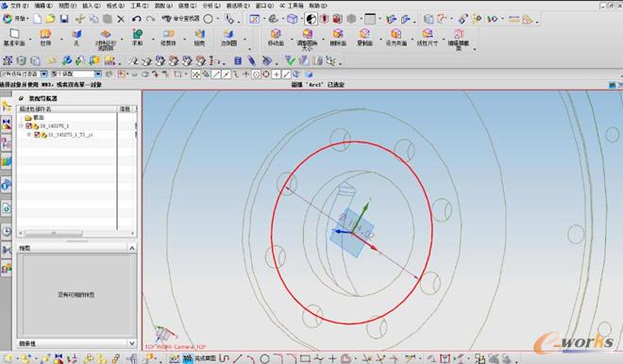This screenshot has width=623, height=364.
Task: Collapse the Preview (预览) panel
Action: pyautogui.click(x=132, y=248)
